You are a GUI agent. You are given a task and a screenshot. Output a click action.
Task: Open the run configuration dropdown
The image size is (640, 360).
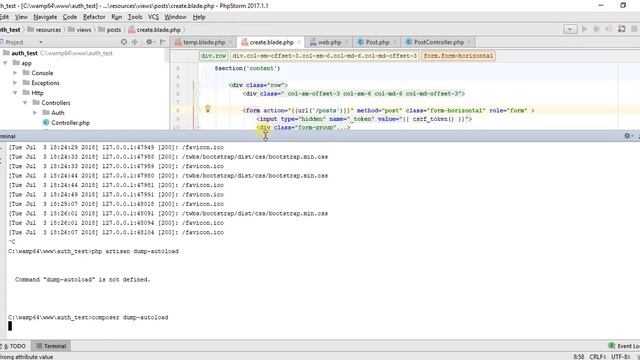point(570,29)
